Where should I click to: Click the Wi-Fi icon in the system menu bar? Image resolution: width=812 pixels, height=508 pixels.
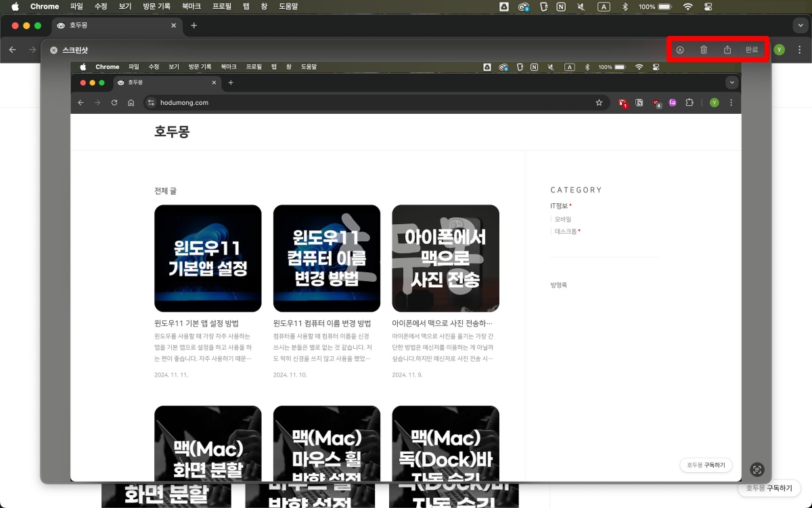[x=687, y=7]
